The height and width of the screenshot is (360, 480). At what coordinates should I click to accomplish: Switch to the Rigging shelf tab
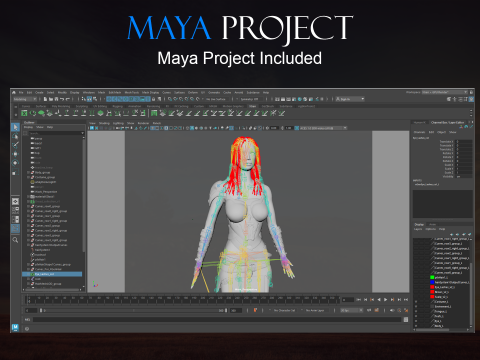click(118, 106)
